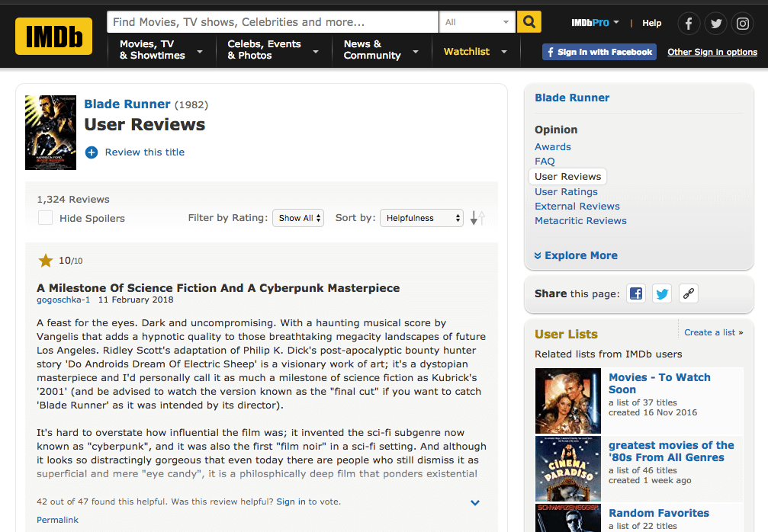Image resolution: width=768 pixels, height=532 pixels.
Task: Open the External Reviews link
Action: 577,206
